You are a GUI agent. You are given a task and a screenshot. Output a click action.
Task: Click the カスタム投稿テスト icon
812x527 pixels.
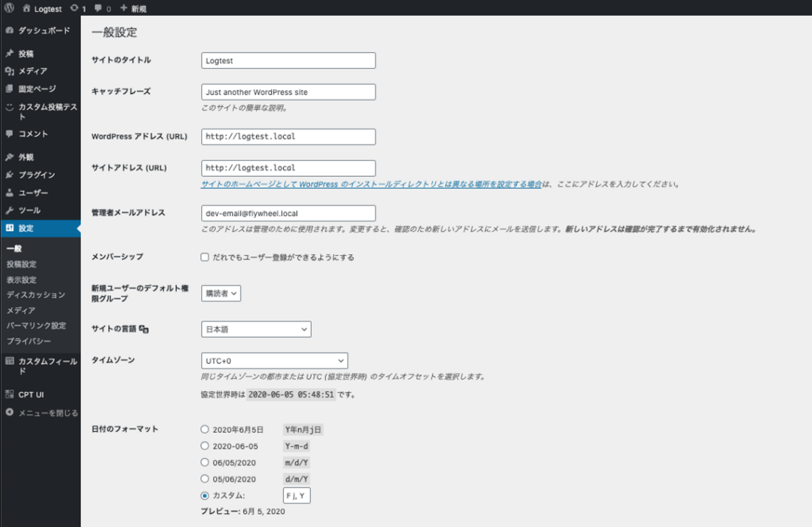tap(10, 107)
